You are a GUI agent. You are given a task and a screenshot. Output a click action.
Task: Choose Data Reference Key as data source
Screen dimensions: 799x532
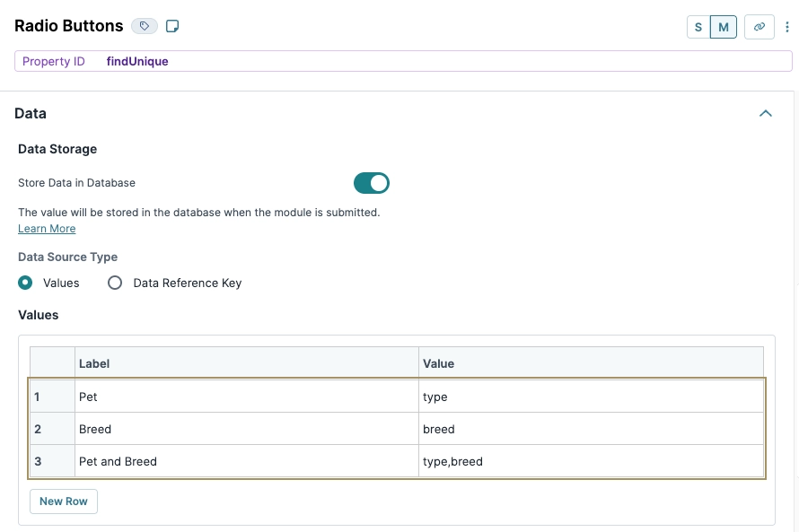point(114,282)
